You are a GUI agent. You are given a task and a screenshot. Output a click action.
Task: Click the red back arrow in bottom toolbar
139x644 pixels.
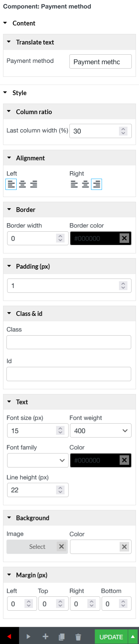(9, 636)
